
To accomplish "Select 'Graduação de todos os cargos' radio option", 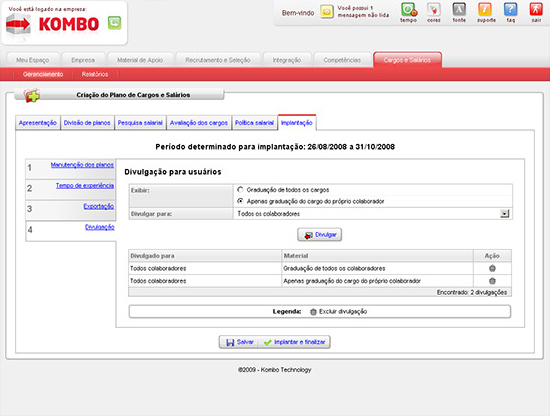I will tap(240, 189).
